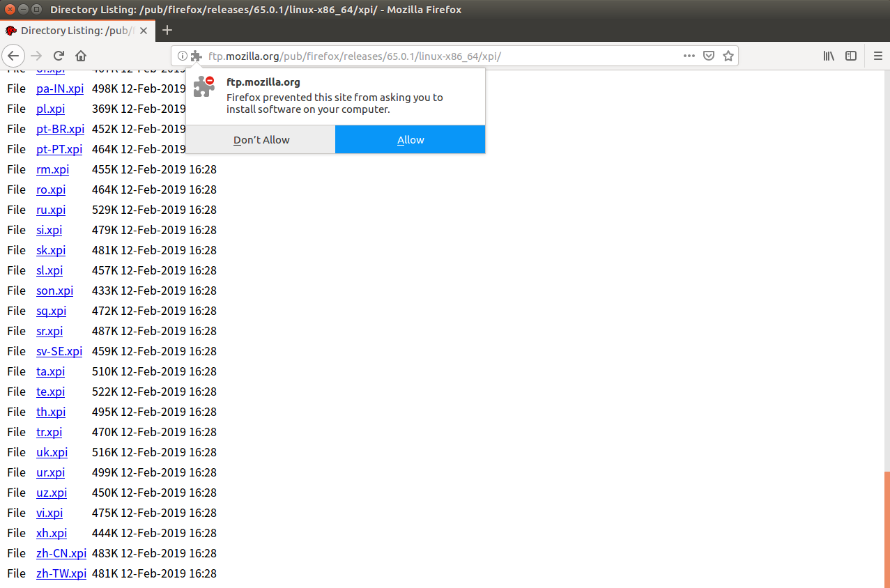Click the uz.xpi link
Viewport: 890px width, 588px height.
[x=52, y=493]
